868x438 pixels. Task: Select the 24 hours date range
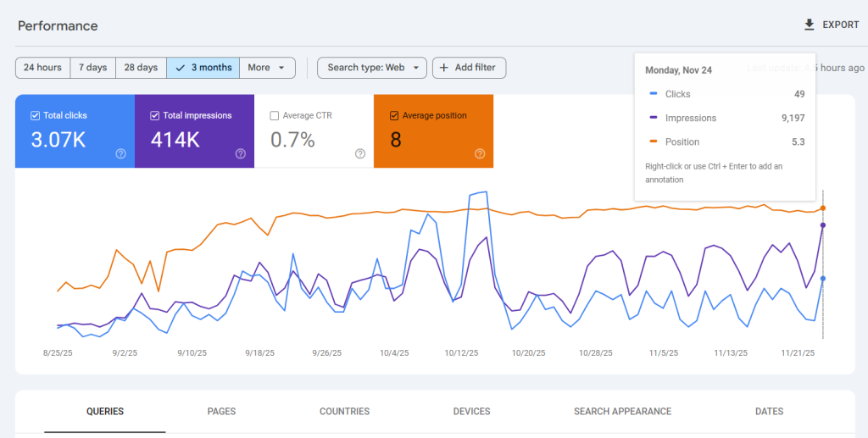pos(42,68)
